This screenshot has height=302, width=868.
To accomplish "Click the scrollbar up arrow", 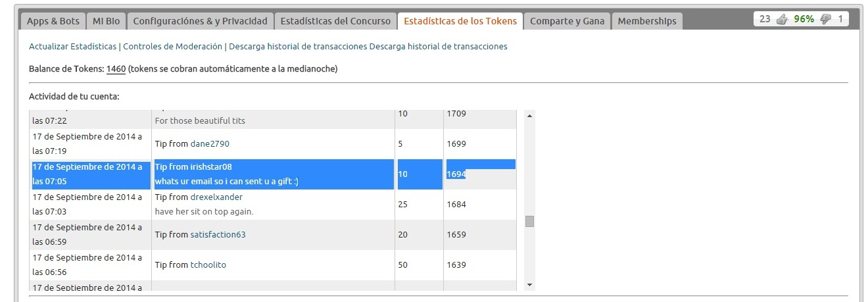I will 530,116.
